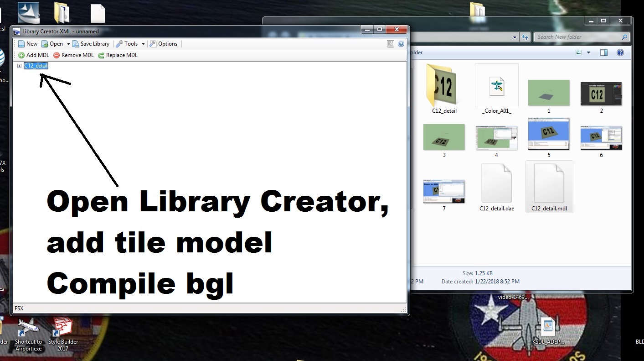Open the Style Builder 2017 desktop shortcut
The height and width of the screenshot is (361, 644).
coord(63,335)
